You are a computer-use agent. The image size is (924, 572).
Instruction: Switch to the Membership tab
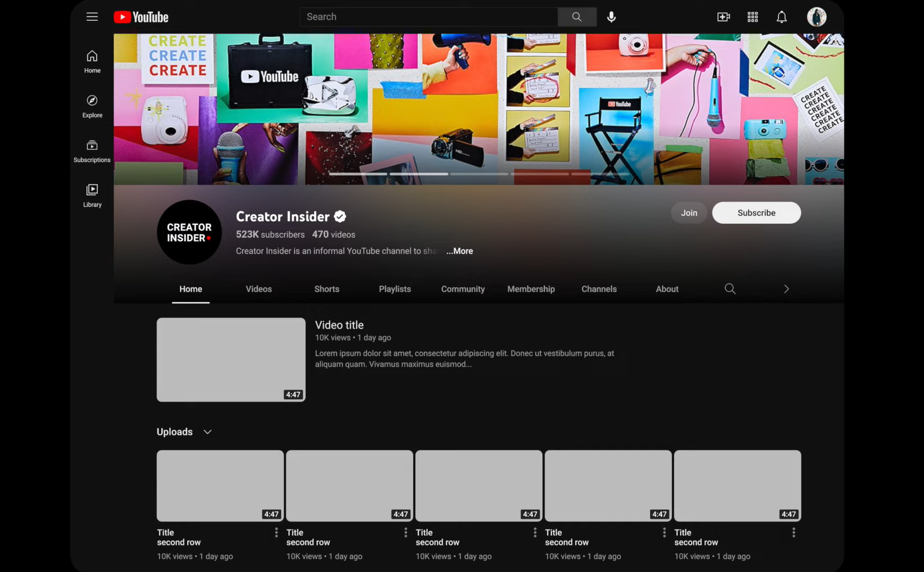tap(531, 289)
